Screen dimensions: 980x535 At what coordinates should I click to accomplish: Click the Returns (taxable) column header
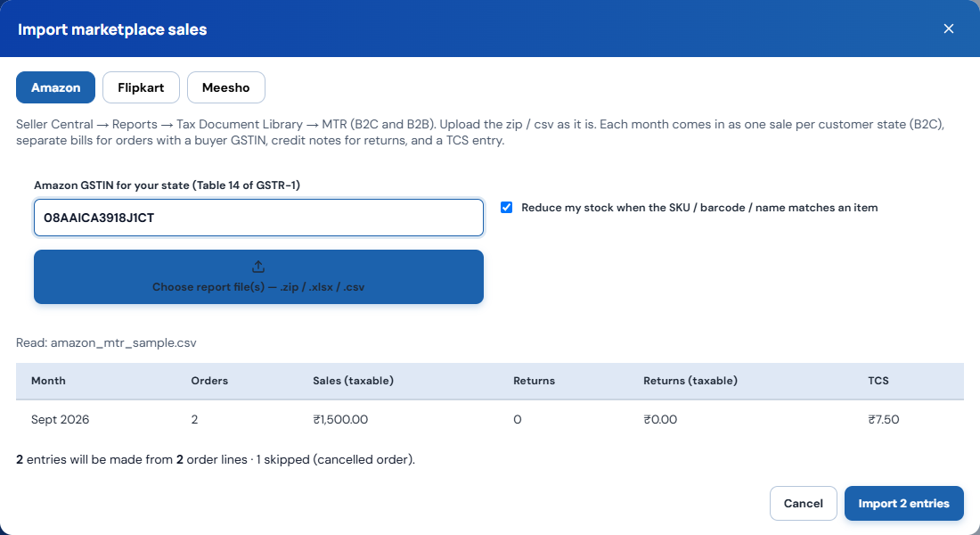pyautogui.click(x=690, y=381)
